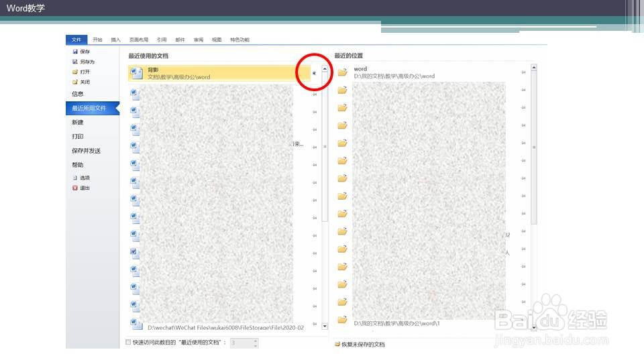Choose 另存为 (Save As) in sidebar
This screenshot has width=644, height=362.
(x=84, y=62)
